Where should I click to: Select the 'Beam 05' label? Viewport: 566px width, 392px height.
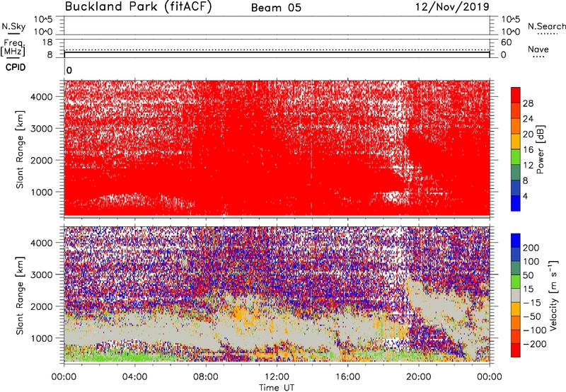(276, 8)
